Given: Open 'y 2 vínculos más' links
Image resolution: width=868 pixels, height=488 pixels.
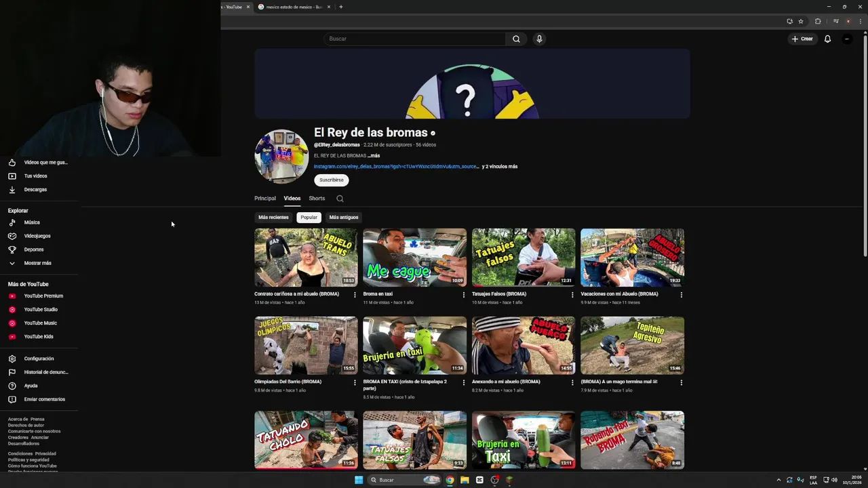Looking at the screenshot, I should [500, 167].
